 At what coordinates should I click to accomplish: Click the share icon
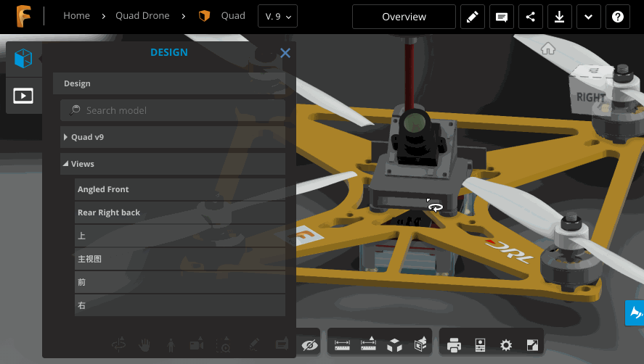click(531, 17)
